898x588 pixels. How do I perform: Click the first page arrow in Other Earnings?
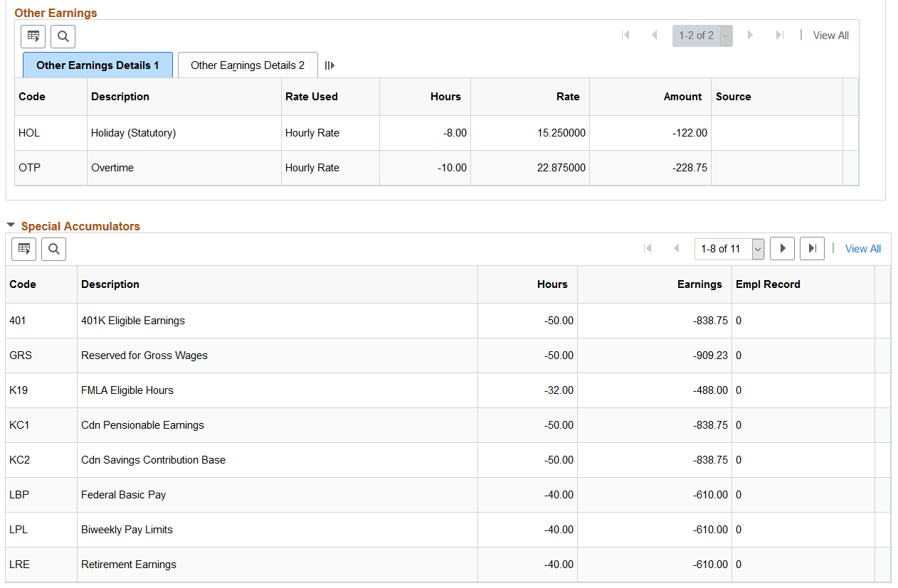tap(625, 34)
